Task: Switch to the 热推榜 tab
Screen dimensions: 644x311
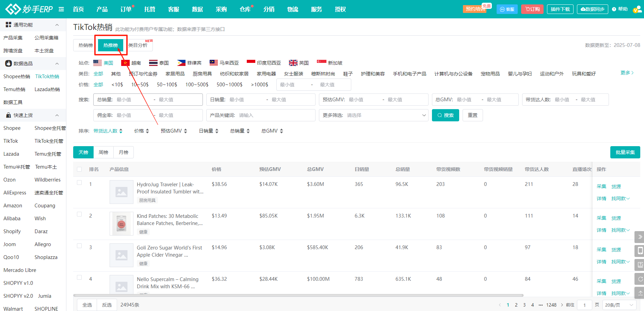Action: point(111,45)
